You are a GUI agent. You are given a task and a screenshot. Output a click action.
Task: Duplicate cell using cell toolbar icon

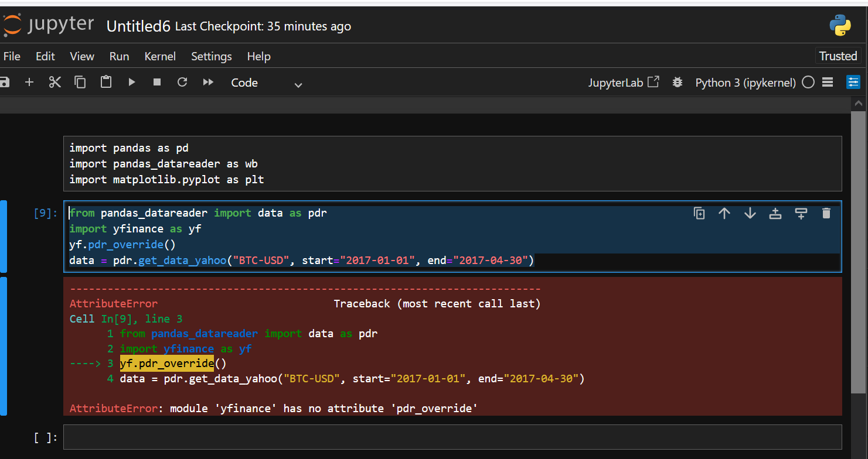(699, 214)
